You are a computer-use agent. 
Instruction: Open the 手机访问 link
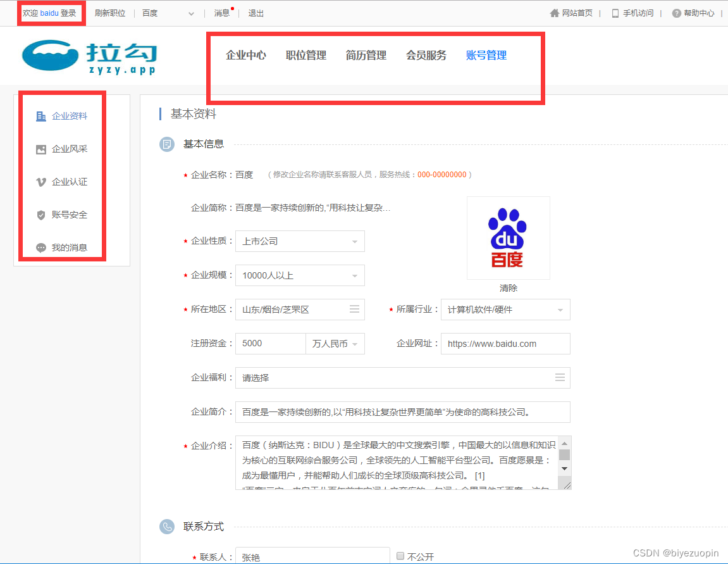pyautogui.click(x=638, y=13)
